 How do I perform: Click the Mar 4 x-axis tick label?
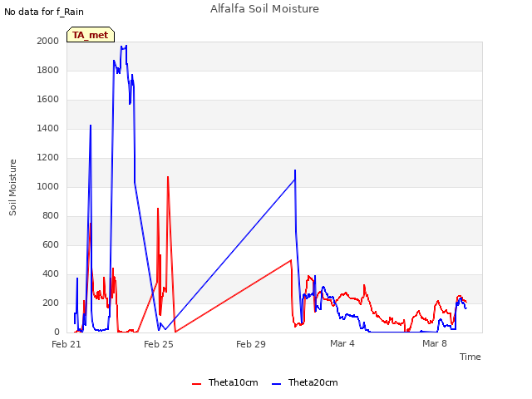[x=342, y=343]
